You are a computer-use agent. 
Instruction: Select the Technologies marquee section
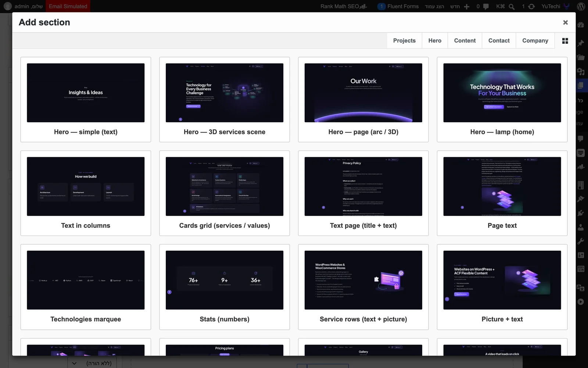pyautogui.click(x=86, y=287)
